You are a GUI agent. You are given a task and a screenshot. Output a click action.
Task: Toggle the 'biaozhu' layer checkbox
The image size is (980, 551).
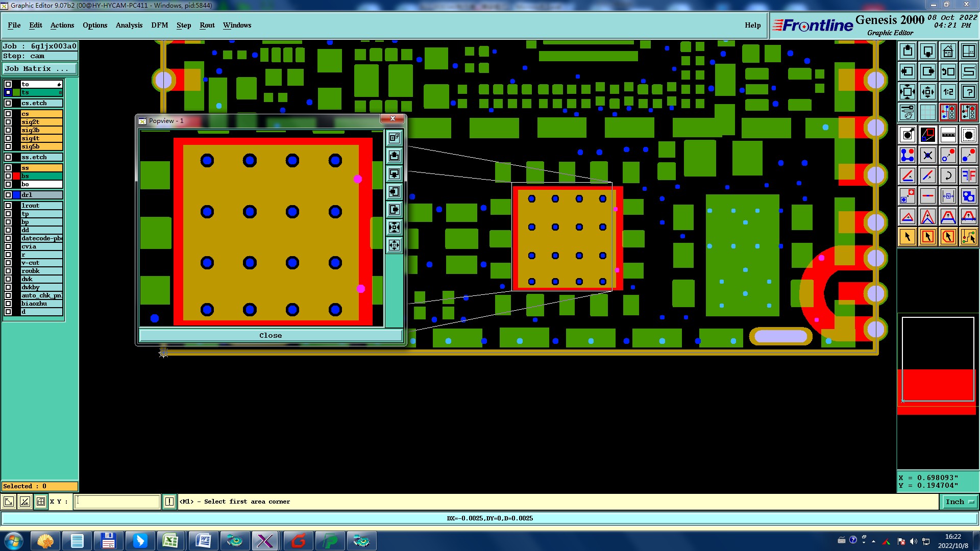(x=8, y=304)
